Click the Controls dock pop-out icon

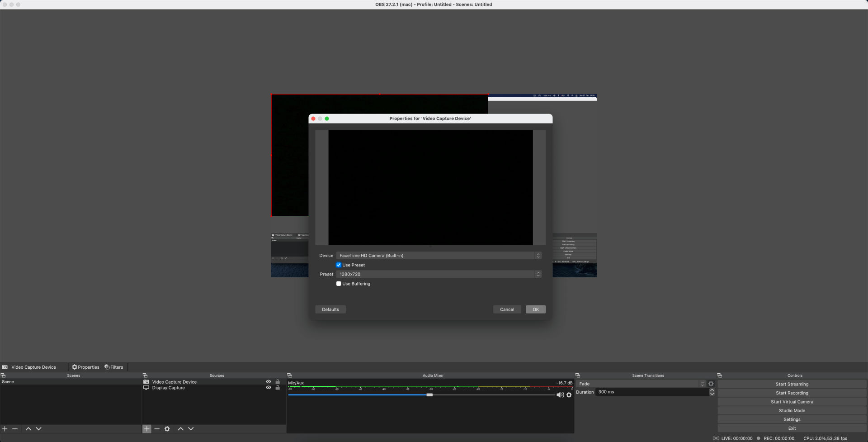[720, 375]
